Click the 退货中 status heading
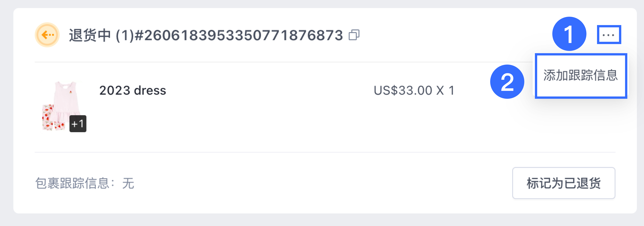644x226 pixels. point(90,35)
